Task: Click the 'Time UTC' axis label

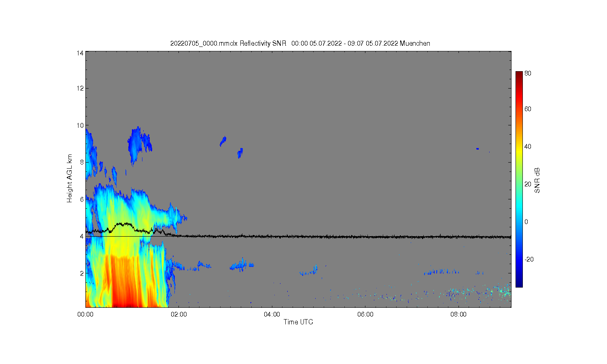Action: [298, 322]
